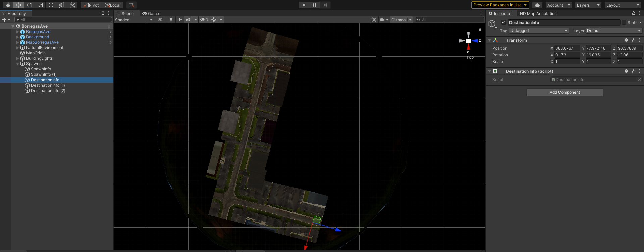Click the Add Component button
The height and width of the screenshot is (252, 644).
pos(565,92)
